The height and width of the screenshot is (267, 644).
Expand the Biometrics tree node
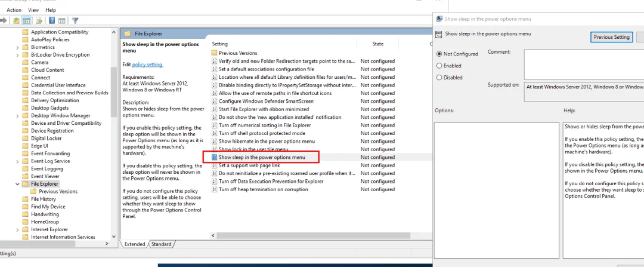point(17,47)
